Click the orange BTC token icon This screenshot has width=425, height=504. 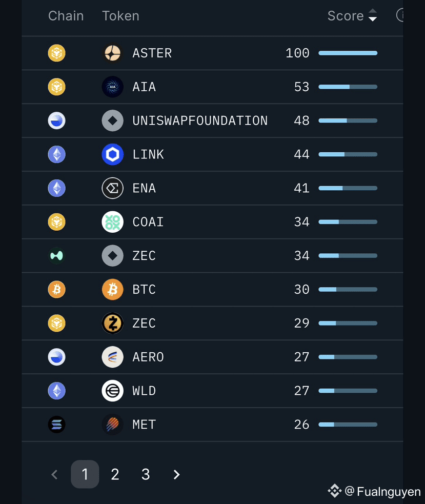[x=112, y=289]
